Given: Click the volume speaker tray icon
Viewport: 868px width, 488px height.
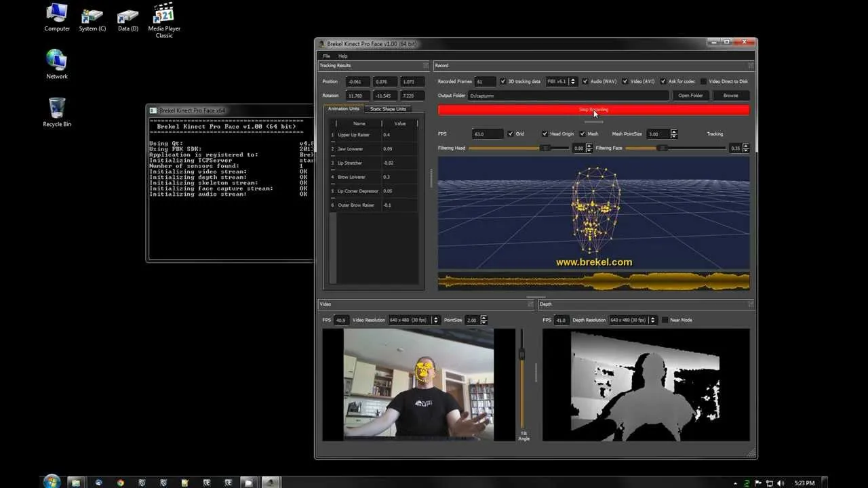Looking at the screenshot, I should pyautogui.click(x=780, y=483).
